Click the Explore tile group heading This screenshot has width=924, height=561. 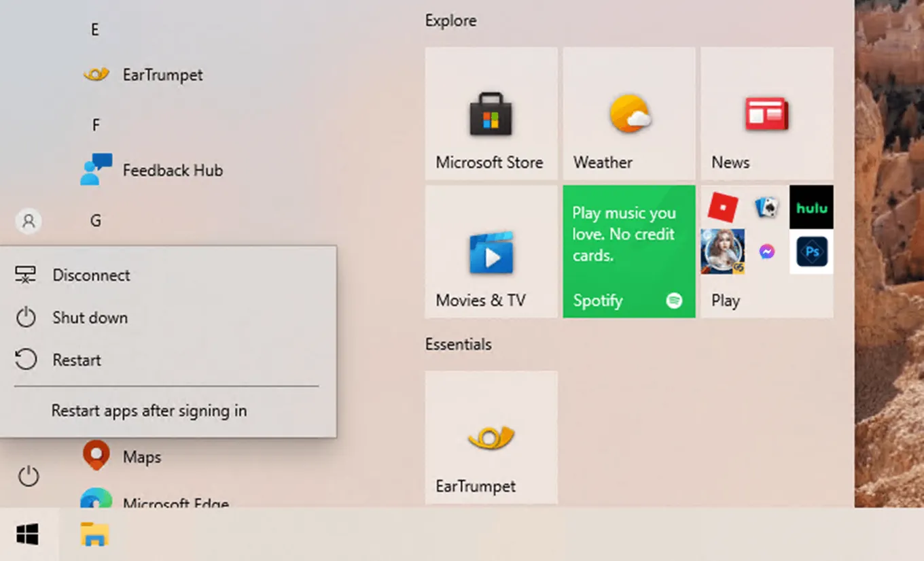pyautogui.click(x=450, y=21)
